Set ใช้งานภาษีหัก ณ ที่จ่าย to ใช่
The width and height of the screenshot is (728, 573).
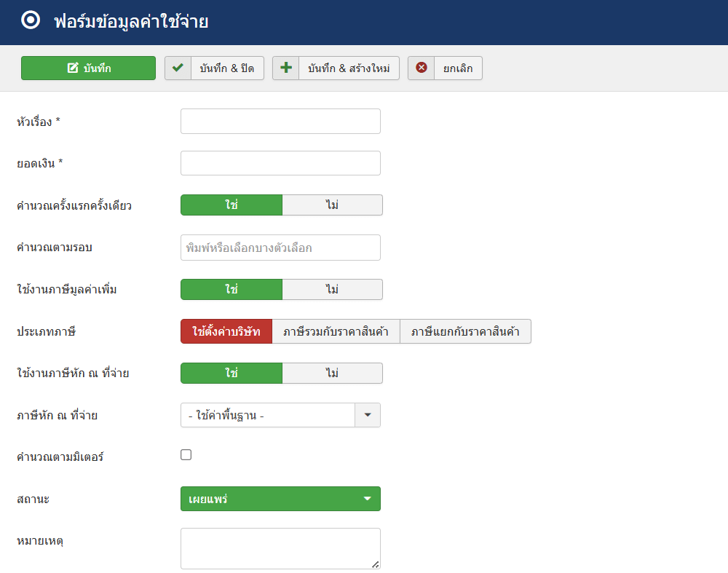click(232, 373)
